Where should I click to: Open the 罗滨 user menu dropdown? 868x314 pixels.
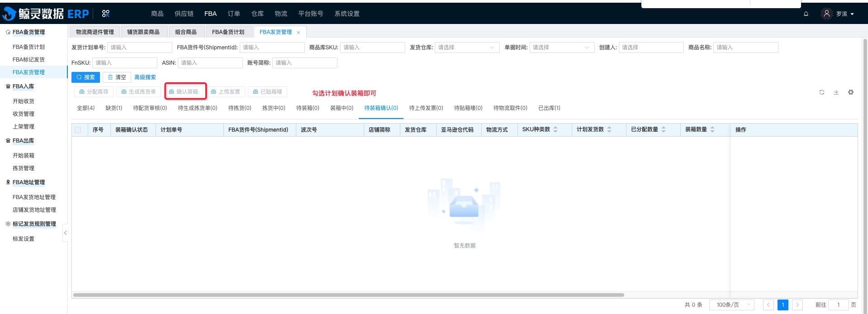[844, 14]
